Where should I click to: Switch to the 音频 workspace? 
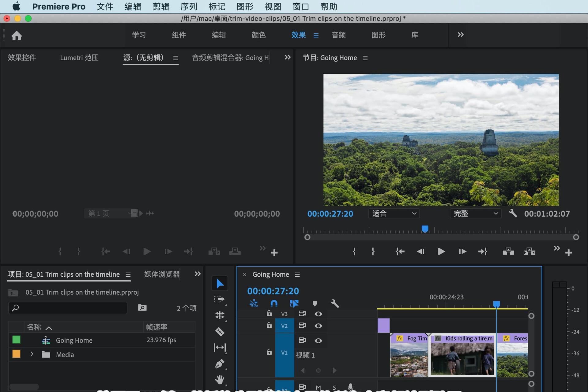pos(338,35)
